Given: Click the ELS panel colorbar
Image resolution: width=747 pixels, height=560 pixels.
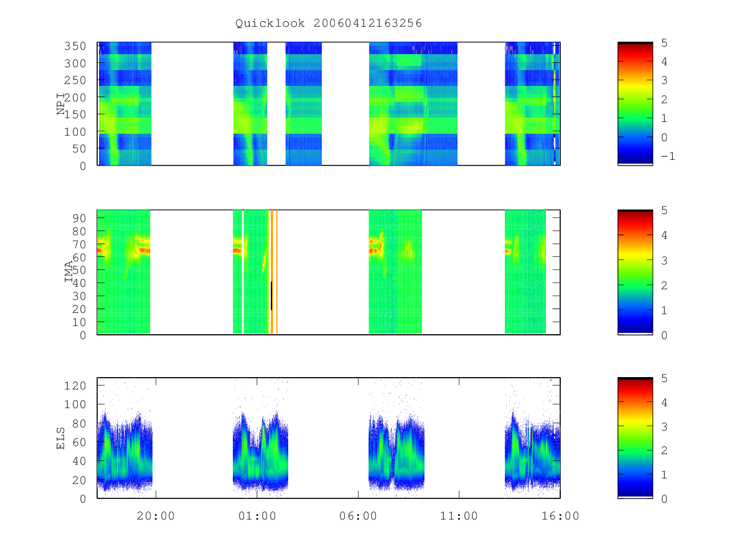Looking at the screenshot, I should coord(635,438).
